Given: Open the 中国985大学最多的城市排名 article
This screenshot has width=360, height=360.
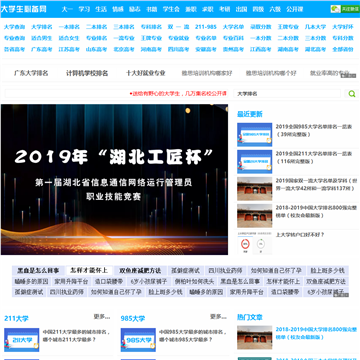Looking at the screenshot, I should coord(193,336).
